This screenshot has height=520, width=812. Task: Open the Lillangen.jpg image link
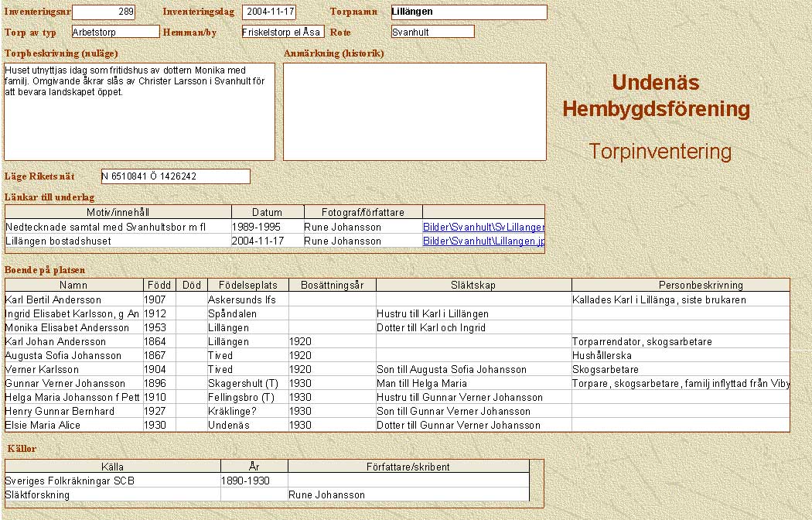[x=483, y=241]
